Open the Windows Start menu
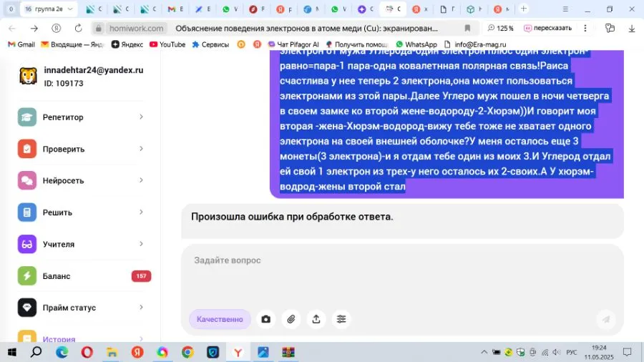644x362 pixels. tap(11, 352)
